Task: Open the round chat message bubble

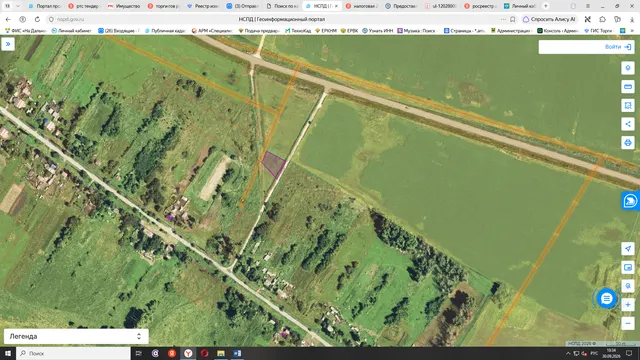Action: point(607,298)
